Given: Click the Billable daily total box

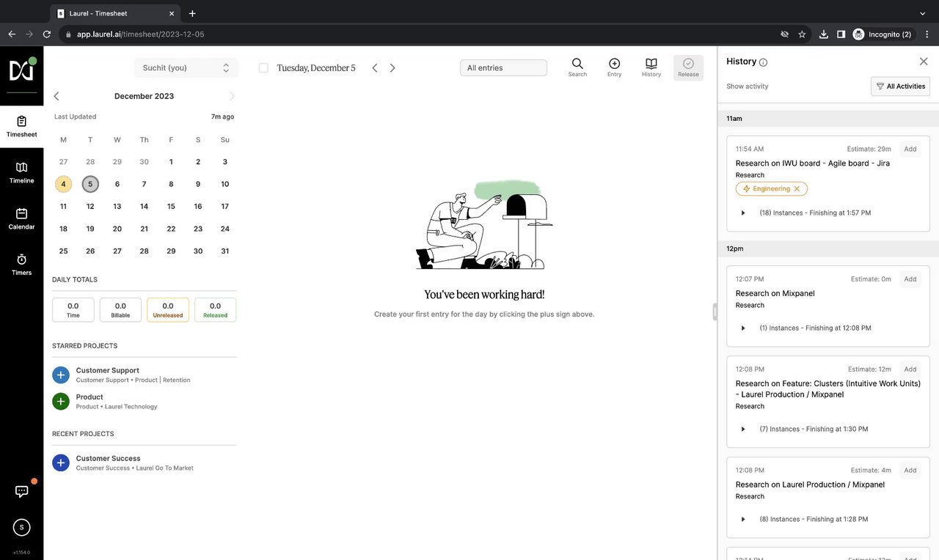Looking at the screenshot, I should click(120, 309).
